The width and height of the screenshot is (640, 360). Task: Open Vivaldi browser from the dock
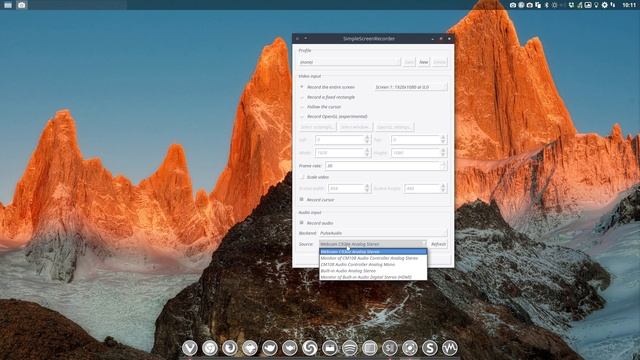(x=190, y=348)
